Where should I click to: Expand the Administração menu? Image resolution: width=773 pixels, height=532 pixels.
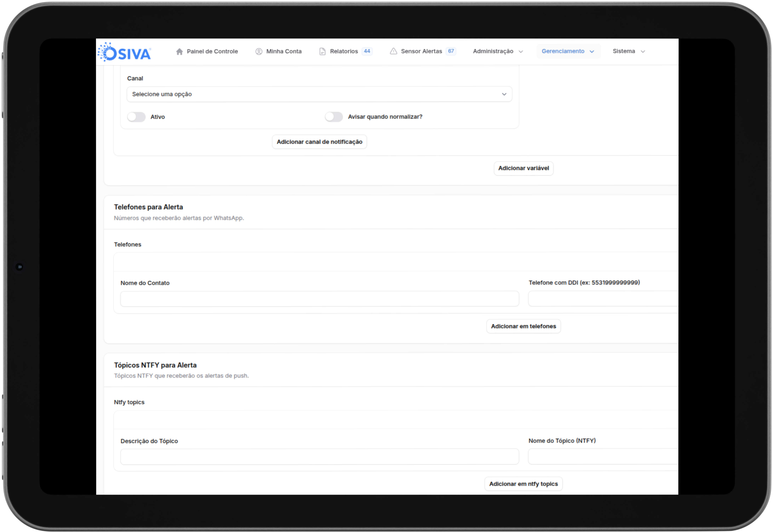pyautogui.click(x=498, y=51)
